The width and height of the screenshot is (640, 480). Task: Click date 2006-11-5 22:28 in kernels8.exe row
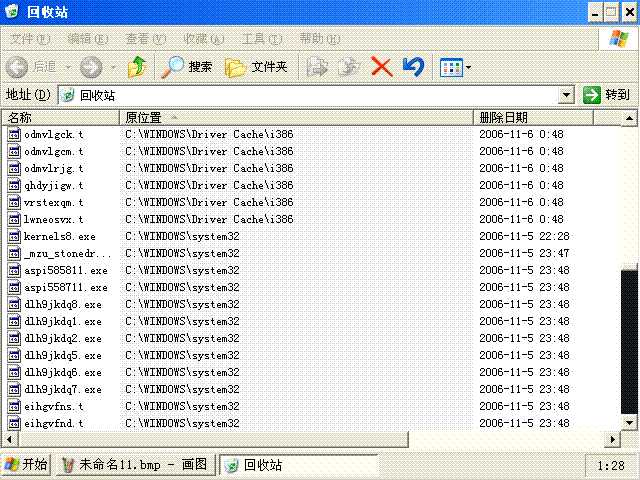[x=524, y=236]
